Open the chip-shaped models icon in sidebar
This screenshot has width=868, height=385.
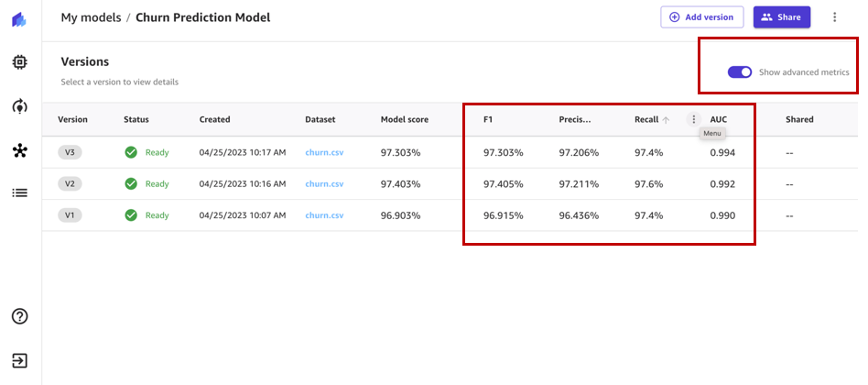(20, 62)
